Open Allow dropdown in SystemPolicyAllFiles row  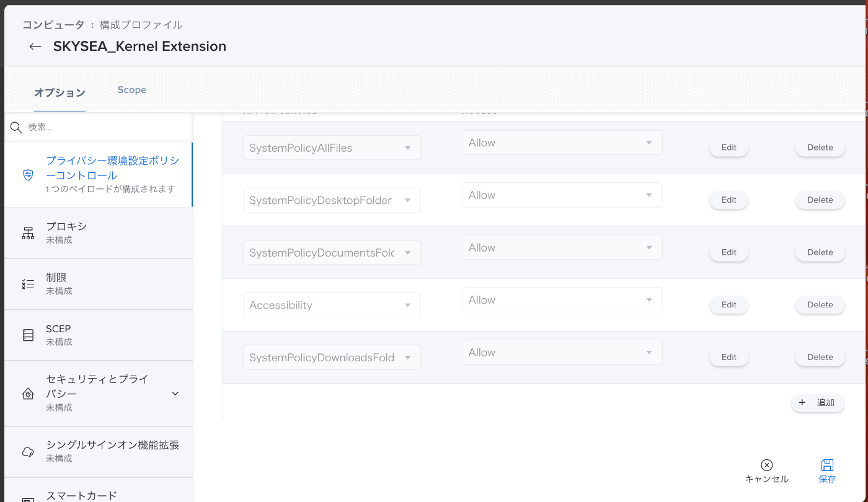[x=562, y=143]
